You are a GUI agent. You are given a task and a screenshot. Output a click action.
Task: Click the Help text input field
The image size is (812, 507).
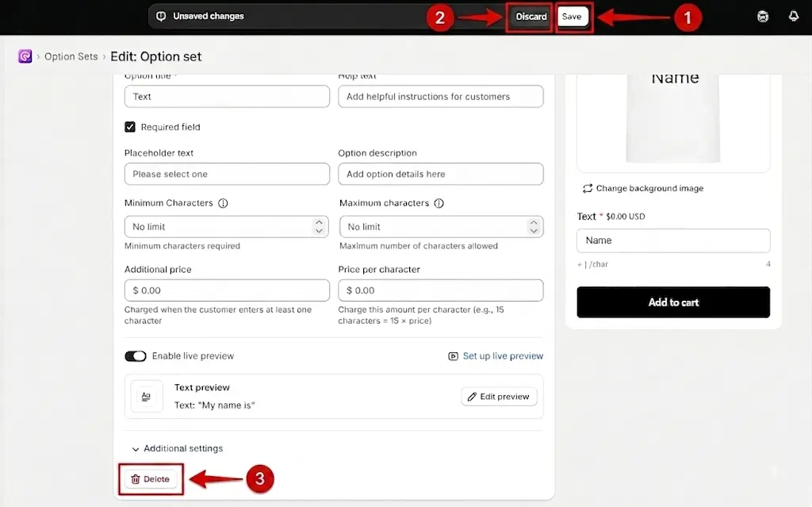pos(441,97)
